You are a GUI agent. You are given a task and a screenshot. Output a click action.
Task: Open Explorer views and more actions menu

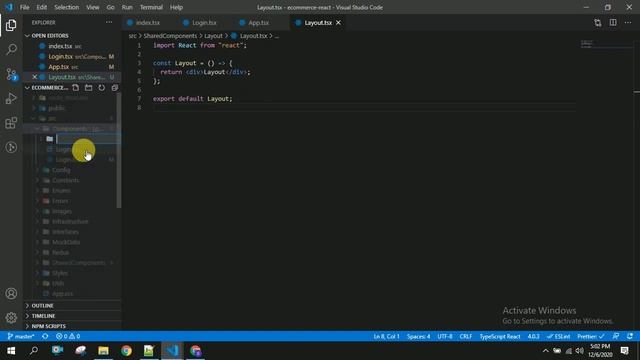tap(109, 22)
